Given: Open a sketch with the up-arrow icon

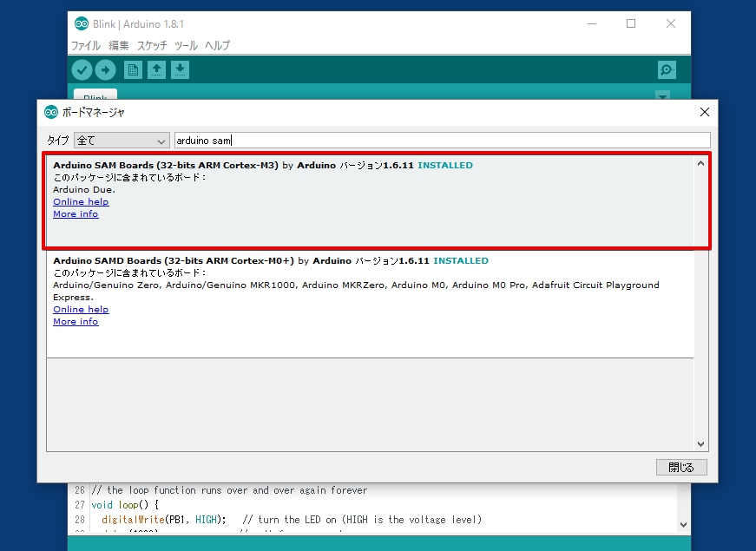Looking at the screenshot, I should tap(156, 70).
